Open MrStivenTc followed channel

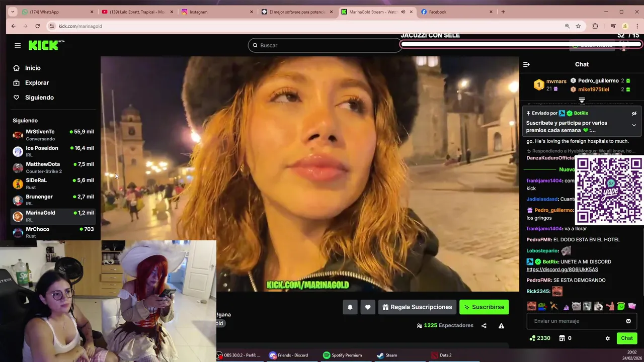click(x=53, y=135)
